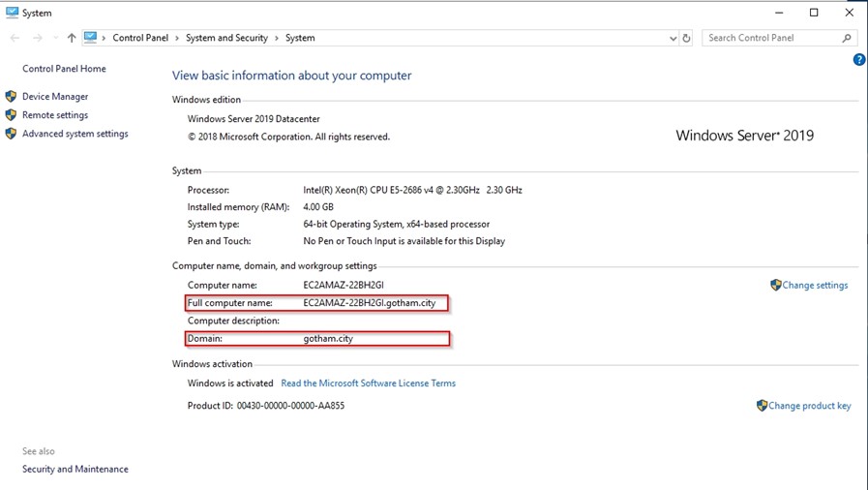Click the 4.00 GB installed memory value
The width and height of the screenshot is (868, 490).
(318, 207)
